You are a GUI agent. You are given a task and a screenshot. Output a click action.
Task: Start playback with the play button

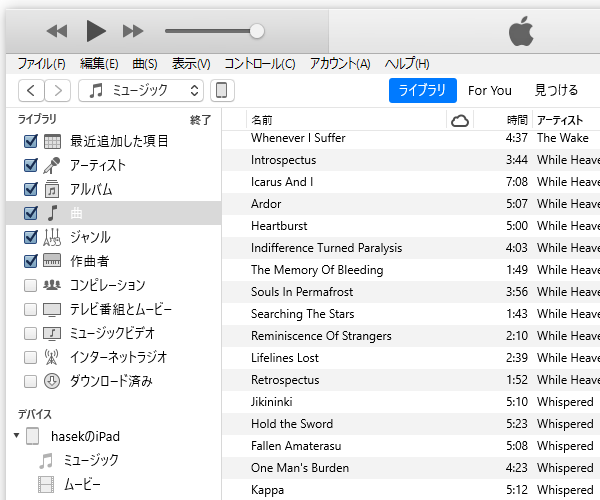[x=96, y=31]
